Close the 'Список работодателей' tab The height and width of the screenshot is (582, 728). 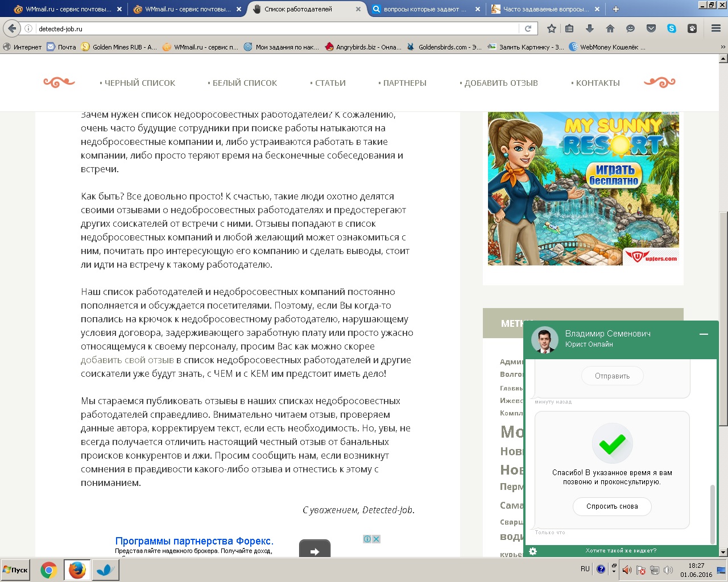point(358,9)
